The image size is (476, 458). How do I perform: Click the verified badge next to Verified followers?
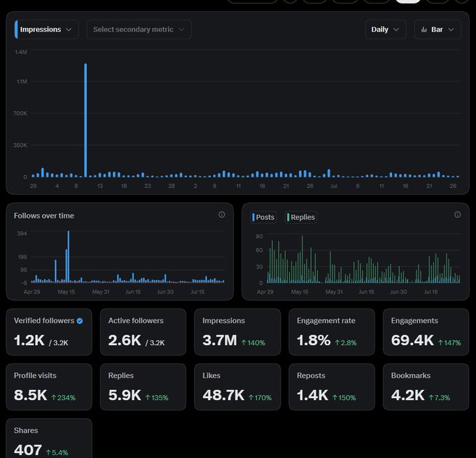point(80,321)
